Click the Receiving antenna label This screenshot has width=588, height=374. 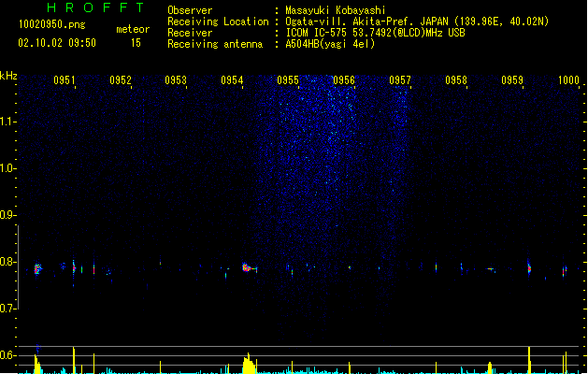[x=215, y=44]
